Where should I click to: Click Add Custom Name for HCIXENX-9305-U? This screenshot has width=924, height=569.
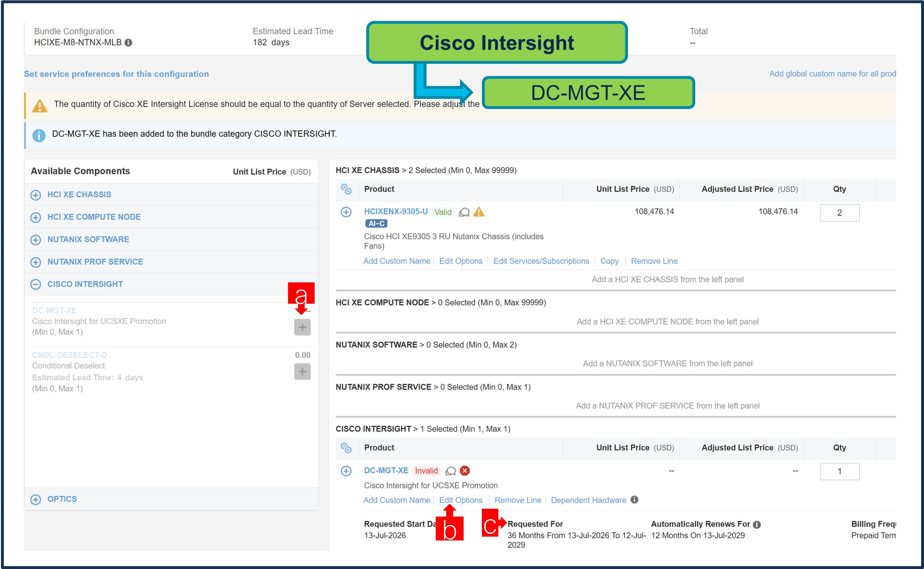(x=396, y=261)
